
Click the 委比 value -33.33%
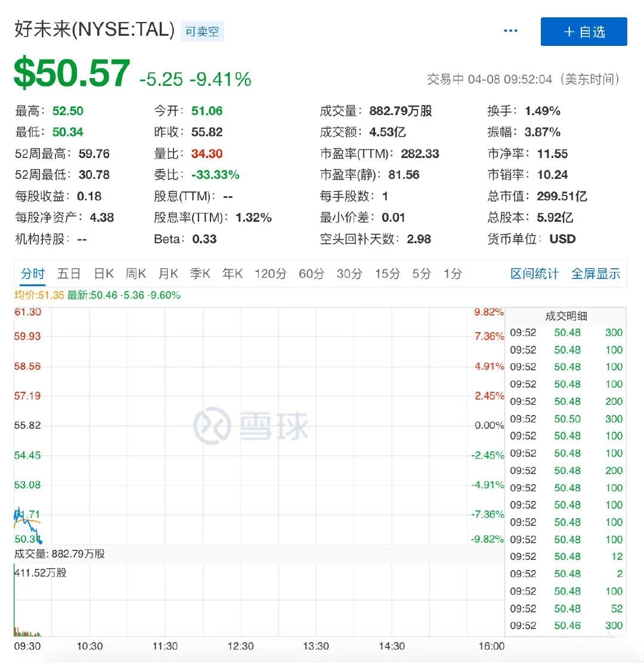tap(215, 175)
